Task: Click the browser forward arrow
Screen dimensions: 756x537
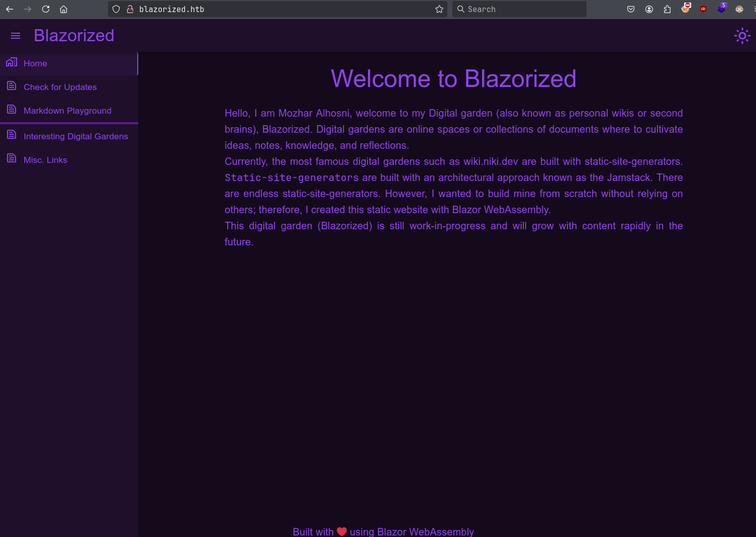Action: tap(28, 9)
